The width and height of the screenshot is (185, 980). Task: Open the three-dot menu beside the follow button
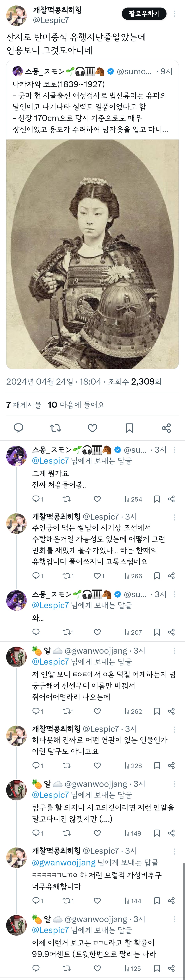(175, 13)
